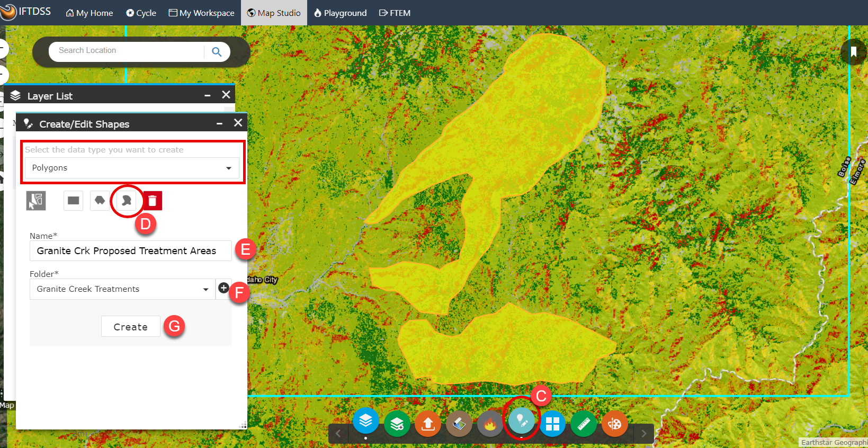The width and height of the screenshot is (868, 448).
Task: Open FTEM link in nav bar
Action: tap(395, 13)
